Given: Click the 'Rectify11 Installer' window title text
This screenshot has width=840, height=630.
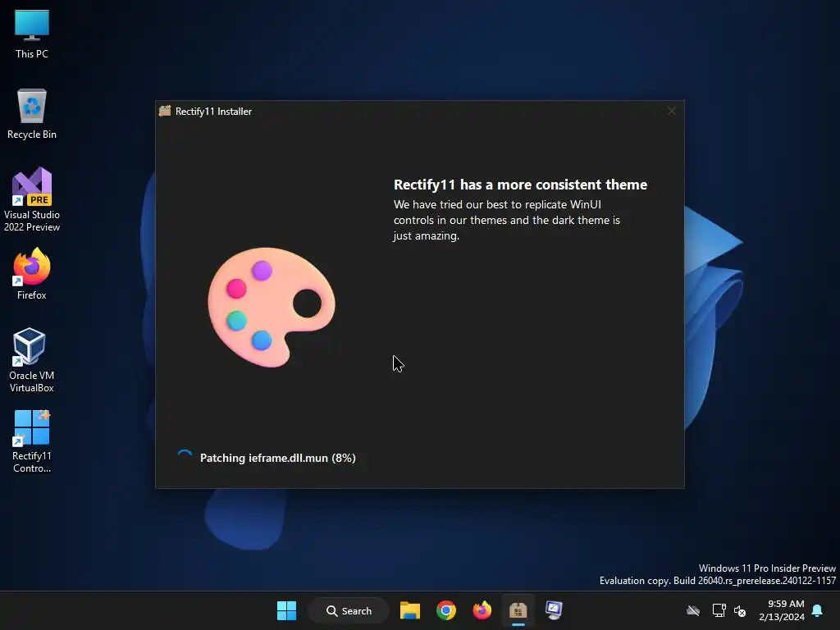Looking at the screenshot, I should (x=213, y=112).
